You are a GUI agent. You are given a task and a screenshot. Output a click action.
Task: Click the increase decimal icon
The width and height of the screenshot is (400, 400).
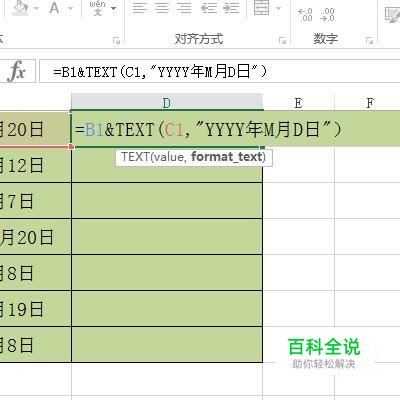click(x=305, y=15)
